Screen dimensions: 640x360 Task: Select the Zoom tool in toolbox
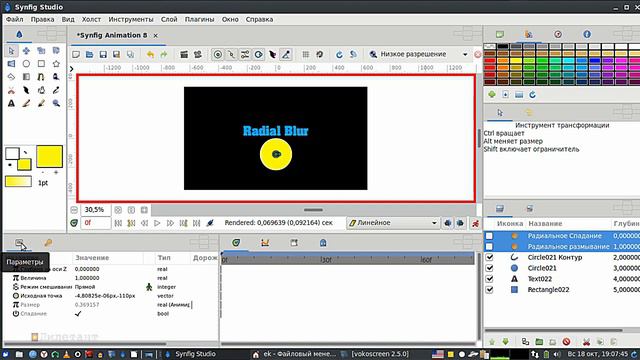pyautogui.click(x=56, y=103)
